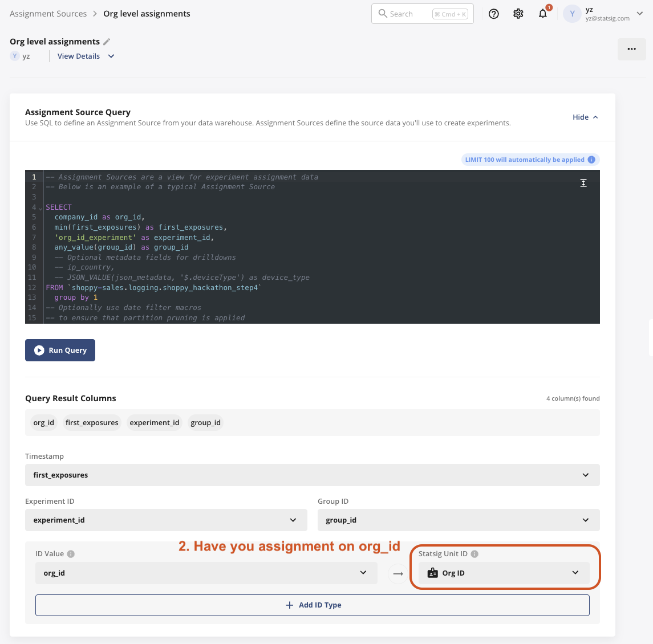Open the Statsig Unit ID Org ID selector
The width and height of the screenshot is (653, 644).
[x=504, y=573]
